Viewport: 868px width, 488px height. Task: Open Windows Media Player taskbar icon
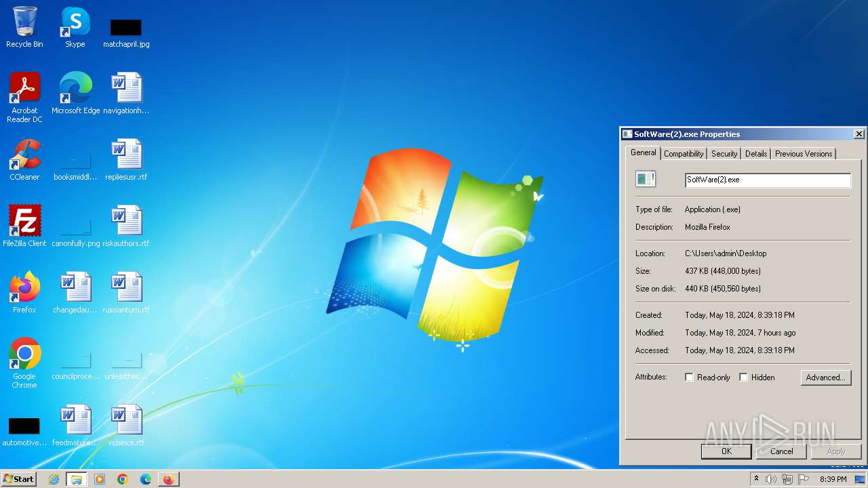[100, 479]
